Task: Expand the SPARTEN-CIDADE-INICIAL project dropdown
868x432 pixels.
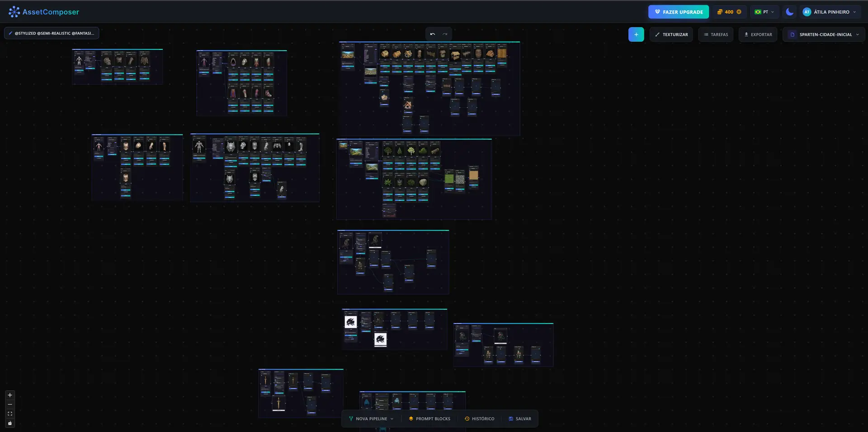Action: (x=824, y=34)
